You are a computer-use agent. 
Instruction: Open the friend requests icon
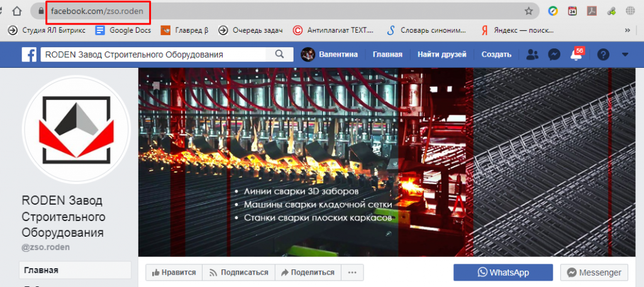(x=532, y=55)
